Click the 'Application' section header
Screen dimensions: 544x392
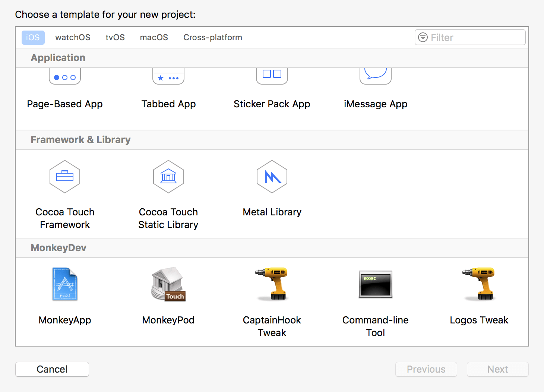[x=58, y=58]
